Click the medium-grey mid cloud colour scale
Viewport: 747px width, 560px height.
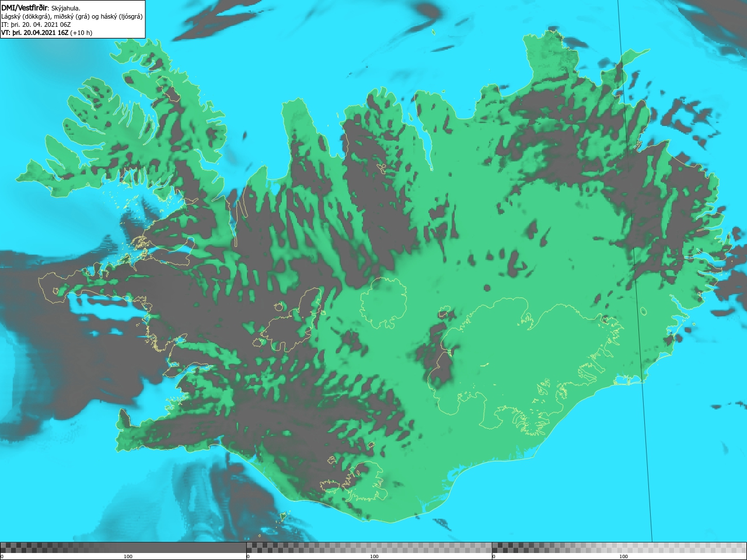369,548
